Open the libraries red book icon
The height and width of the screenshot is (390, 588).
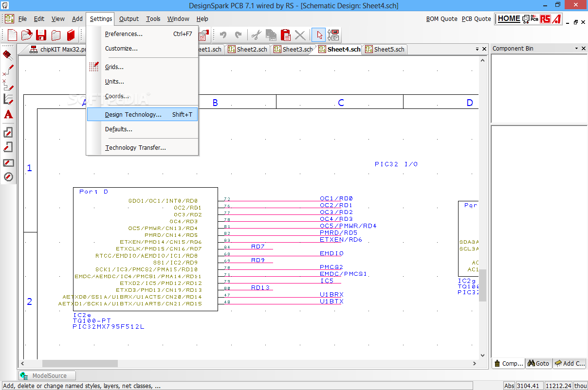tap(71, 35)
